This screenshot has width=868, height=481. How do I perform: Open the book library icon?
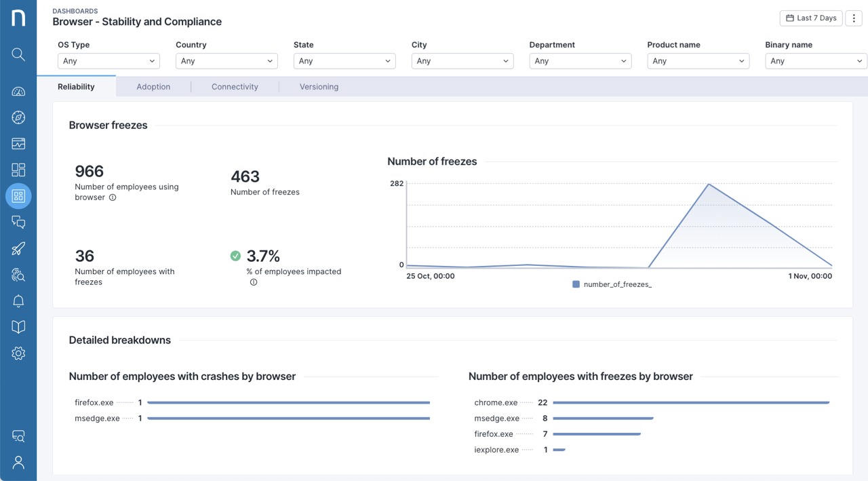18,327
